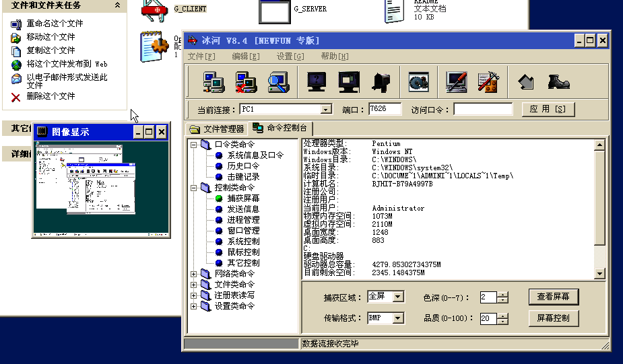
Task: Click the 端口 field containing 7626
Action: pos(385,109)
